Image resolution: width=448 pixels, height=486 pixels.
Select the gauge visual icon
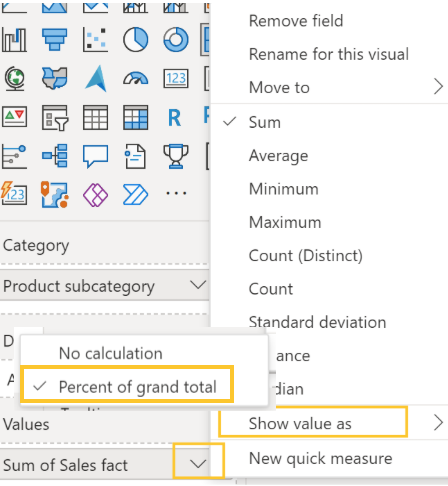(x=135, y=79)
